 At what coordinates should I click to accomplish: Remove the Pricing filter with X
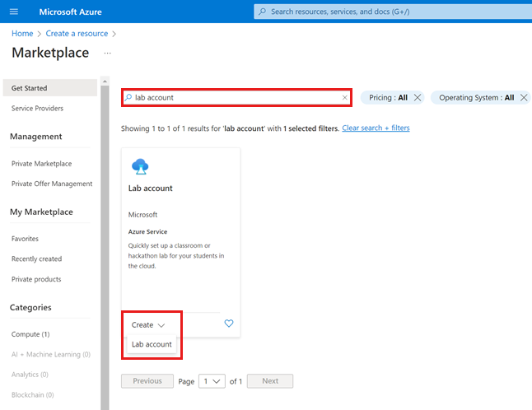(418, 98)
